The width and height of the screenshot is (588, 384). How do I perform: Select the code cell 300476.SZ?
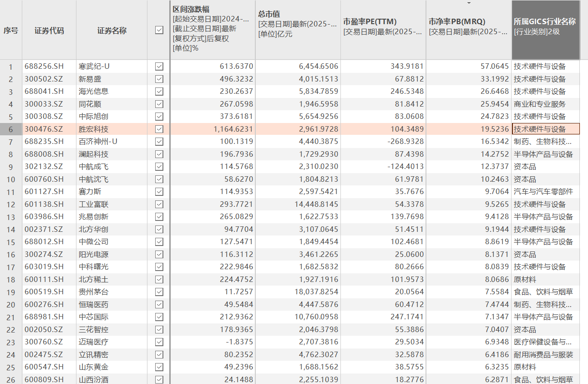coord(44,129)
